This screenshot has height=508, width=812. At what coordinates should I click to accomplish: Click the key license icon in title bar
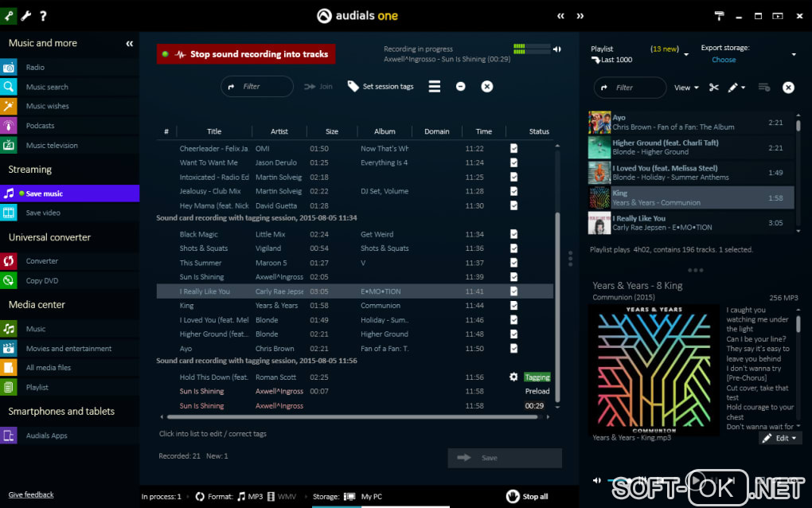pos(9,16)
